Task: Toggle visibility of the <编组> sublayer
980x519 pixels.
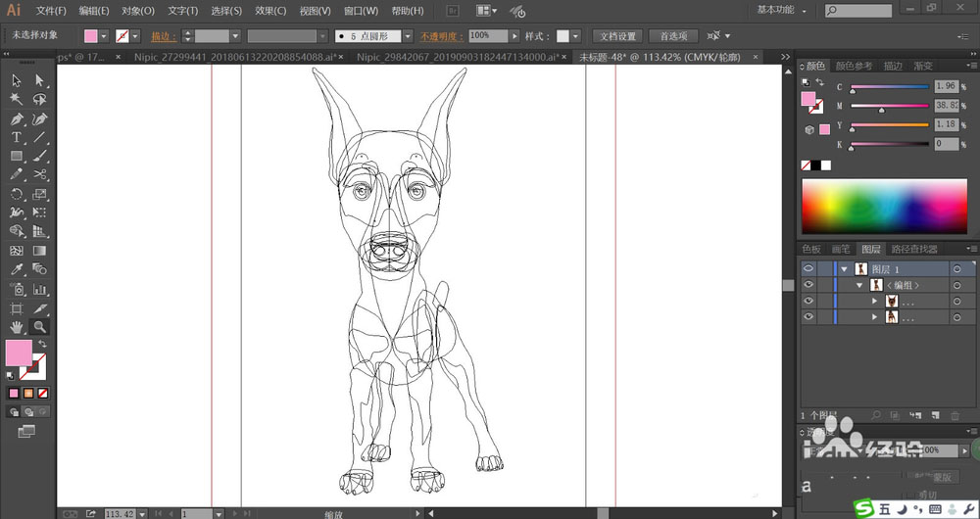Action: 808,285
